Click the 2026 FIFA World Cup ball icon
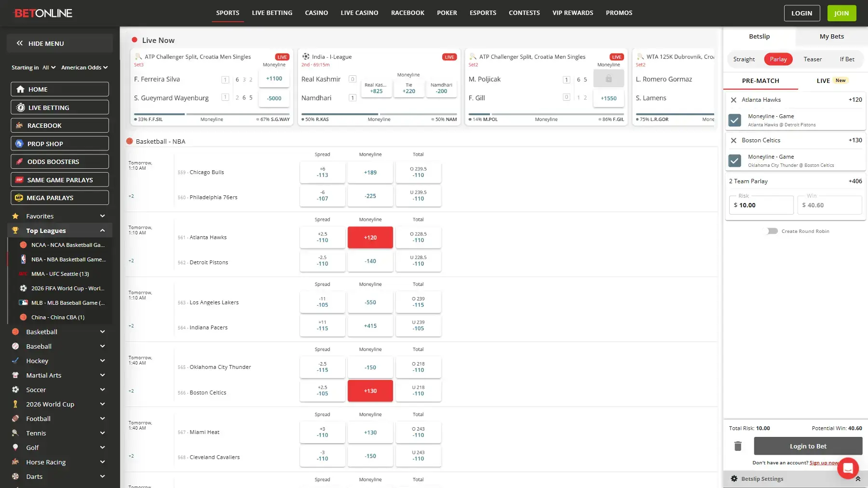 [x=23, y=288]
